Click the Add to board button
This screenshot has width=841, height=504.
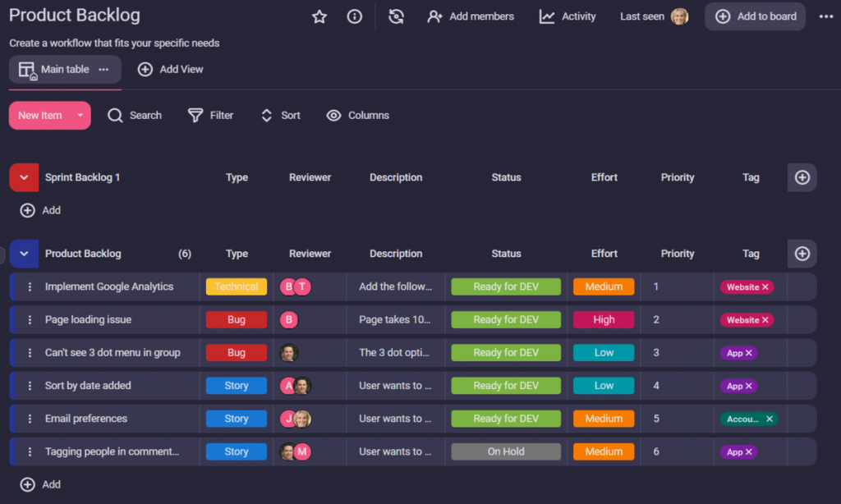pyautogui.click(x=755, y=16)
